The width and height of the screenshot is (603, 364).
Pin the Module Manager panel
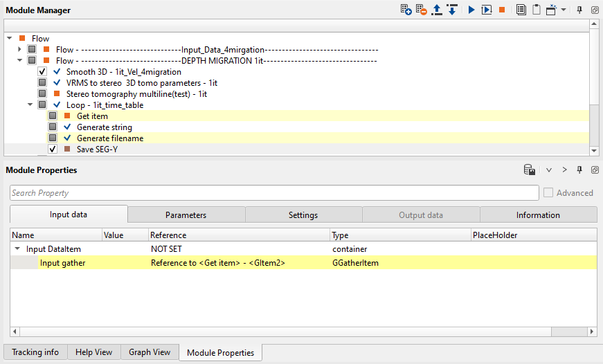pos(579,10)
